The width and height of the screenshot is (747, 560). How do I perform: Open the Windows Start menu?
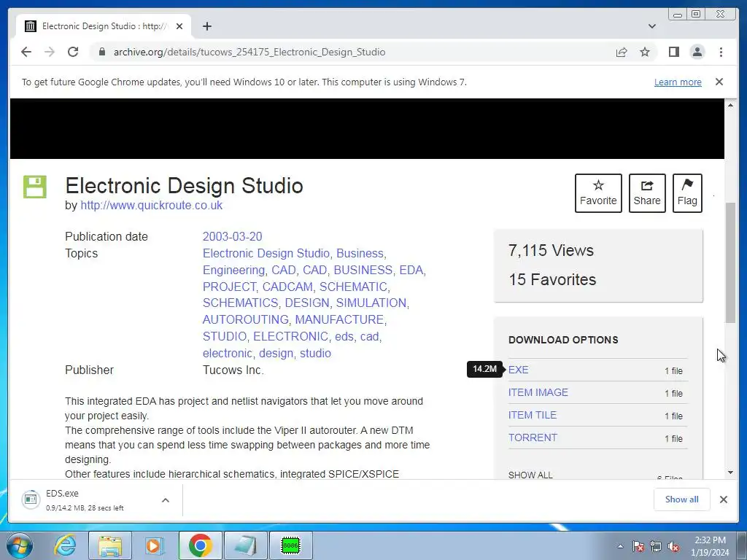coord(19,545)
